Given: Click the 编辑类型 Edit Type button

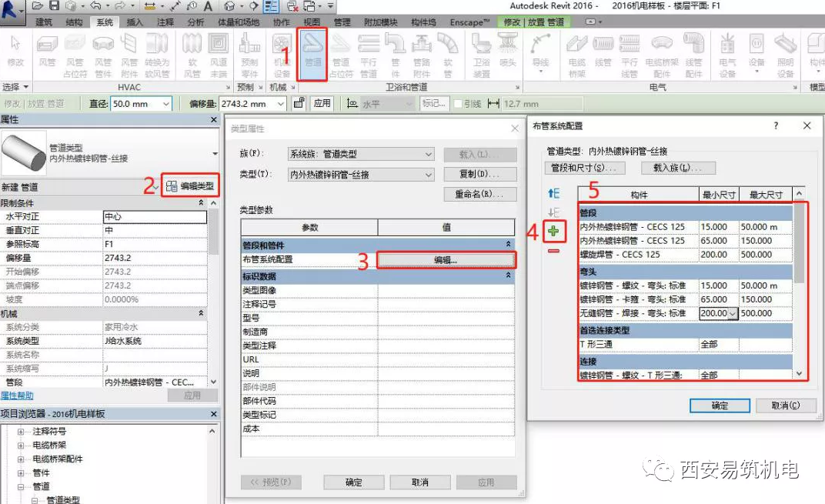Looking at the screenshot, I should coord(190,185).
